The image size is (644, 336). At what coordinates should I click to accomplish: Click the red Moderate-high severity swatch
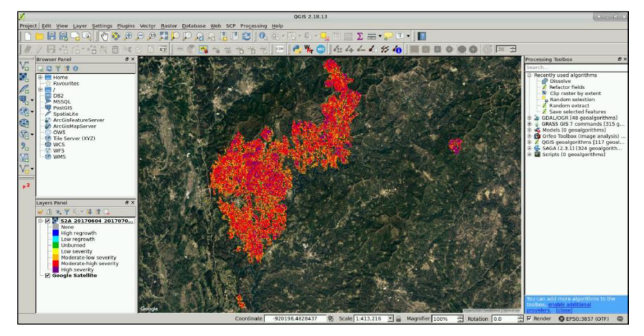tap(55, 264)
